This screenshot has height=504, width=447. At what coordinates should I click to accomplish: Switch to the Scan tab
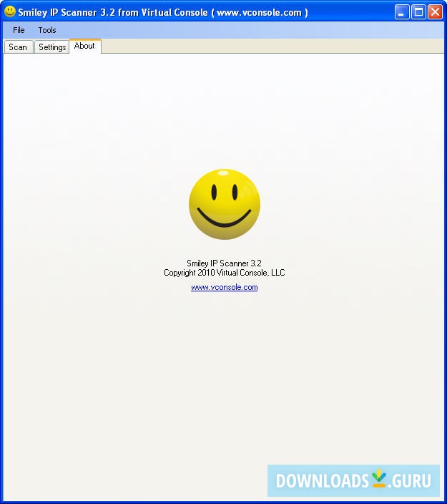click(x=18, y=47)
